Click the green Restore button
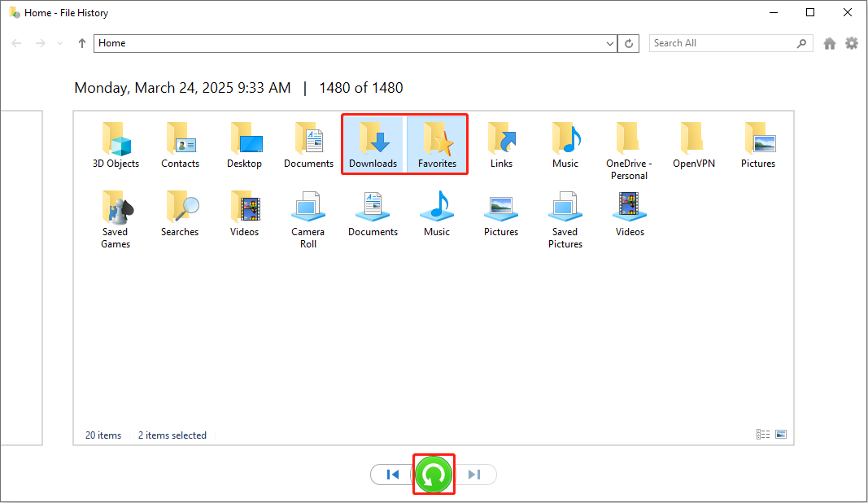 click(x=434, y=475)
